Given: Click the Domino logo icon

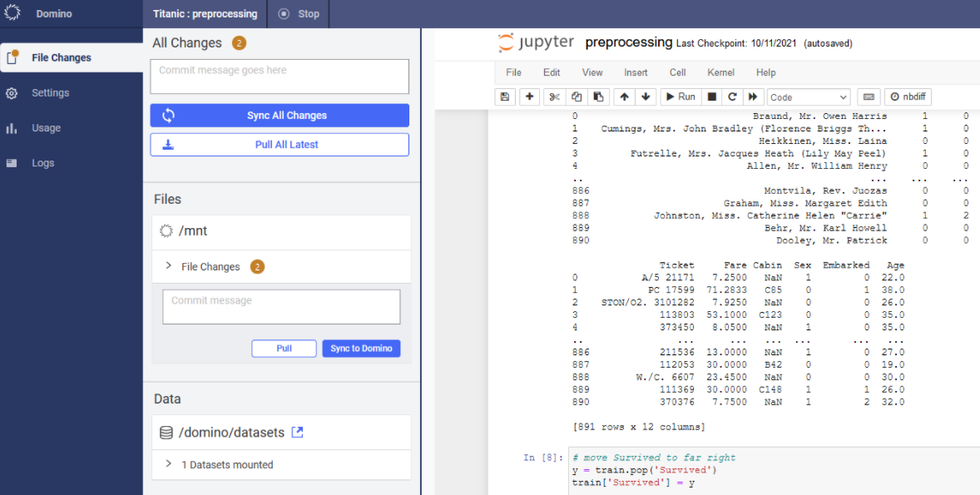Looking at the screenshot, I should (12, 13).
